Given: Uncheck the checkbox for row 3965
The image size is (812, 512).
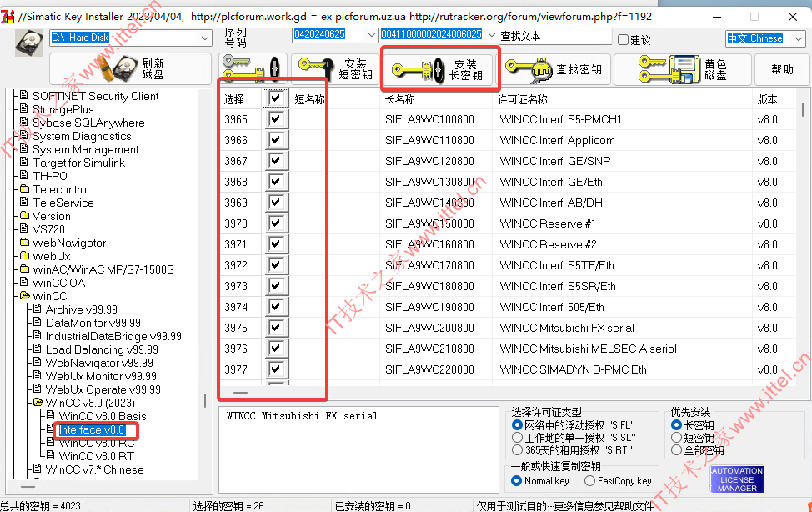Looking at the screenshot, I should (x=275, y=119).
